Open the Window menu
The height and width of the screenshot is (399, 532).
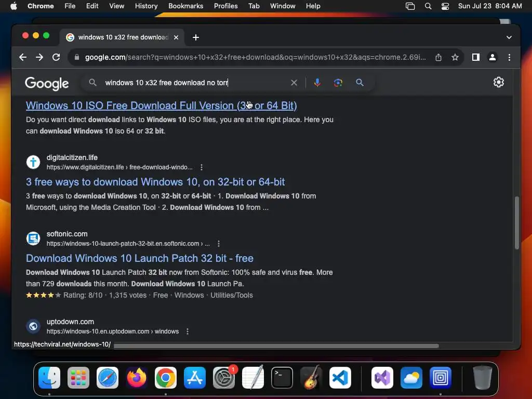pyautogui.click(x=283, y=6)
